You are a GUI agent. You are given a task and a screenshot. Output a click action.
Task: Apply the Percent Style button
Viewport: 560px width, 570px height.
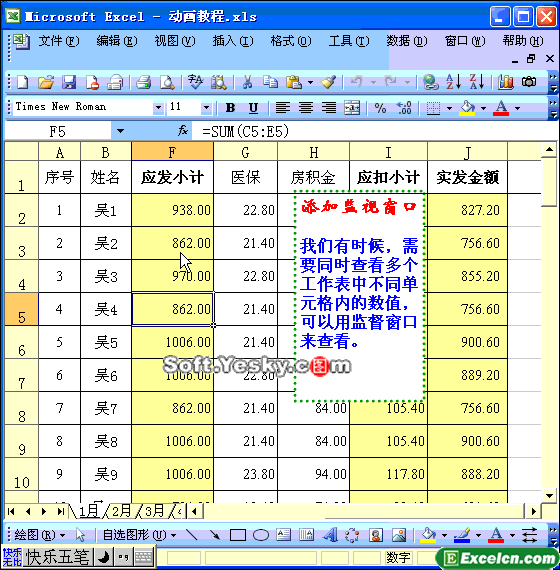pos(380,108)
